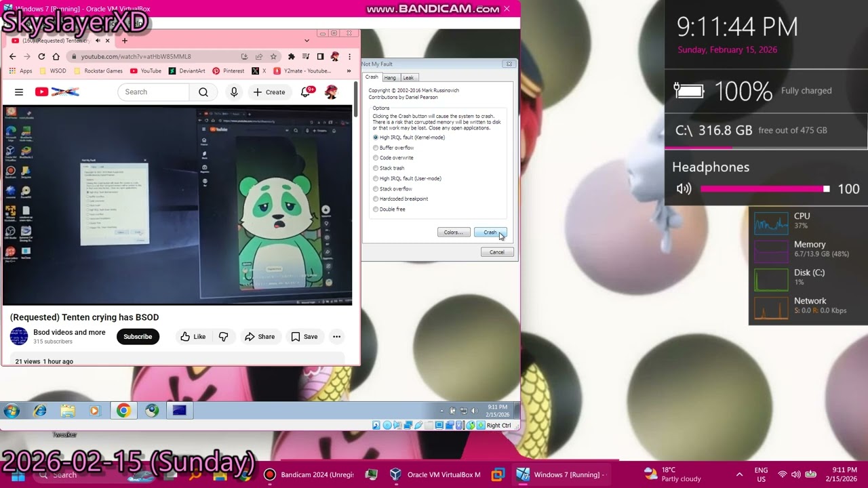Cancel the Not My Fault dialog

pos(497,252)
